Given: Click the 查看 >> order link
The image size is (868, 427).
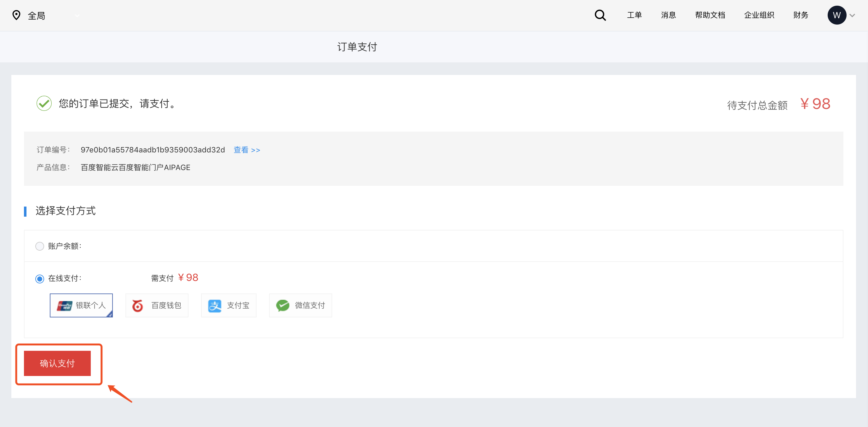Looking at the screenshot, I should click(x=247, y=150).
